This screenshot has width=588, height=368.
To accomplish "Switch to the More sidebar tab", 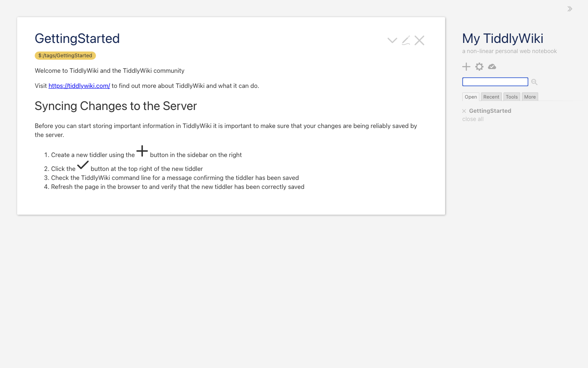I will pos(530,97).
